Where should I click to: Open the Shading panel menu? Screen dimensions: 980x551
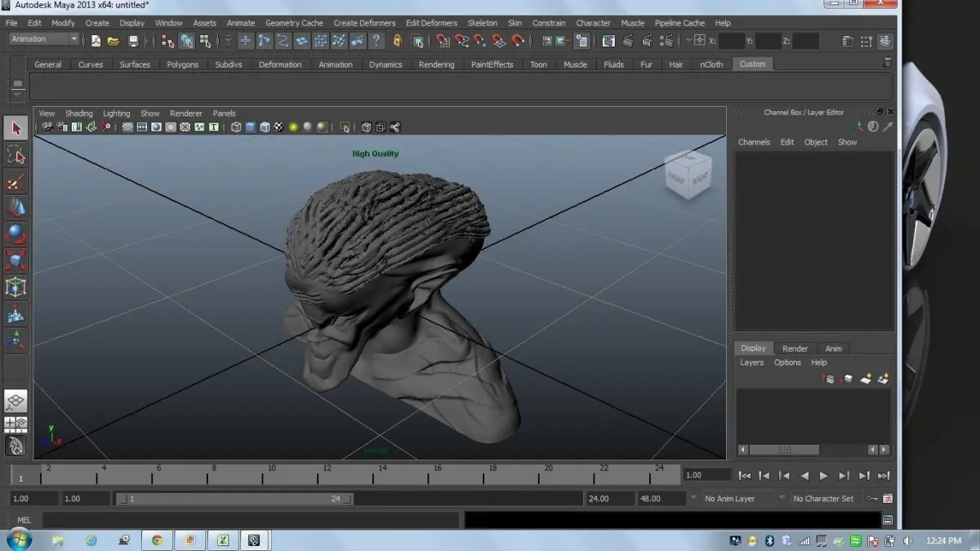pyautogui.click(x=79, y=113)
